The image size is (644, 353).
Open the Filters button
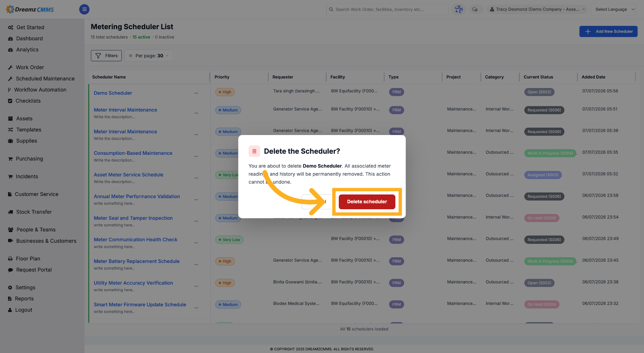pos(106,56)
